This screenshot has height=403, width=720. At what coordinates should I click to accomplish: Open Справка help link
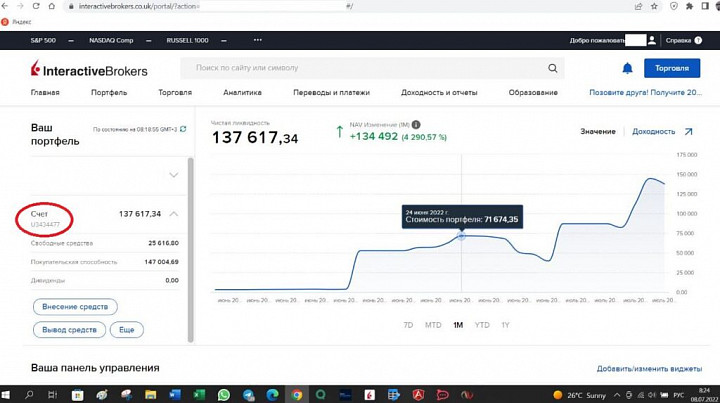click(x=678, y=40)
